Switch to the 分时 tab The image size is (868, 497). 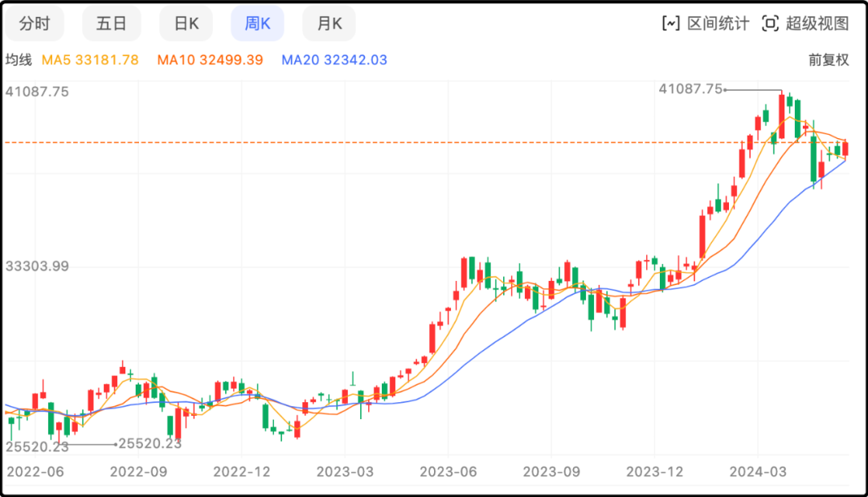tap(35, 23)
